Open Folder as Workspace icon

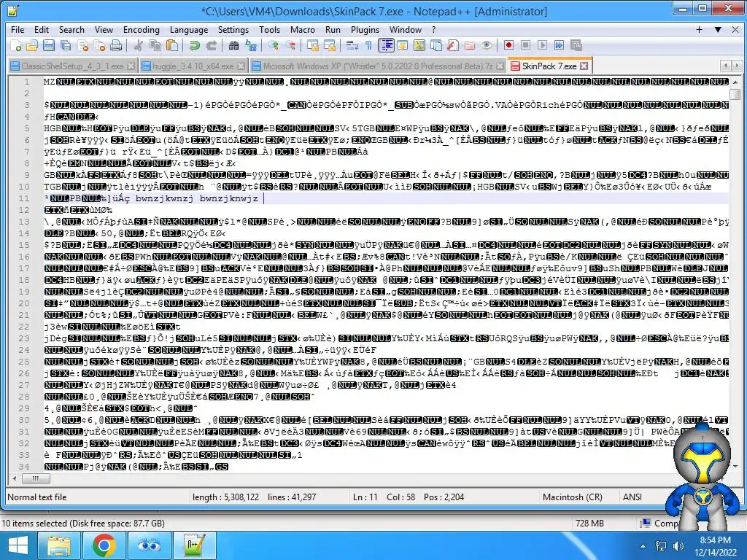tap(470, 45)
